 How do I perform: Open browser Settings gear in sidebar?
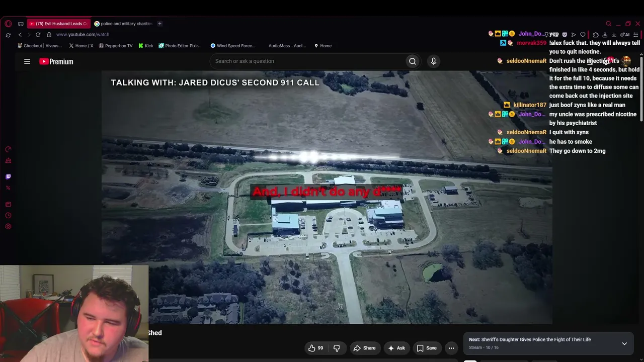pyautogui.click(x=8, y=226)
